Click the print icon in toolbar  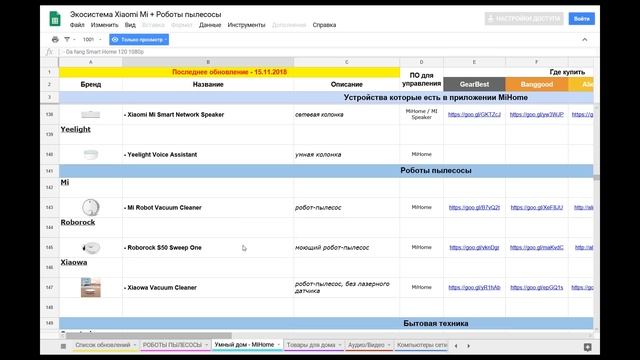click(55, 40)
